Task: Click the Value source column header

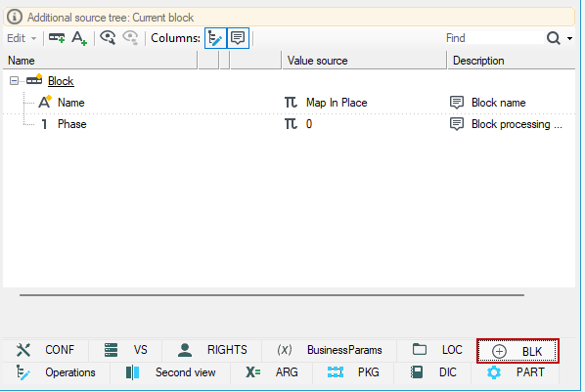Action: (365, 61)
